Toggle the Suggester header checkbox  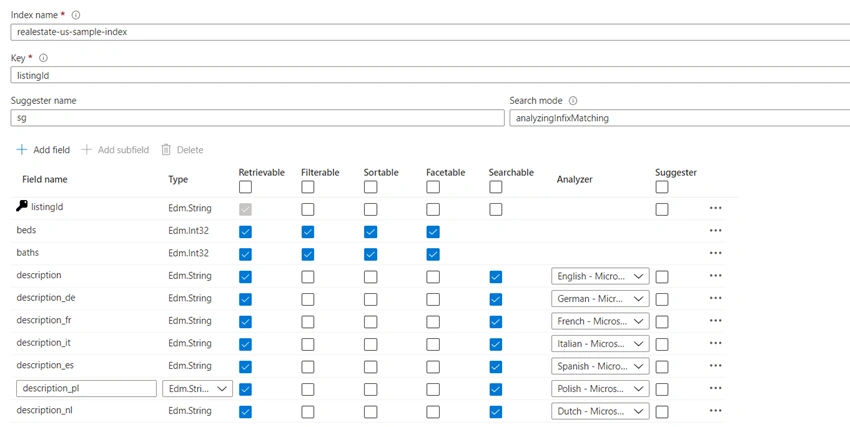(662, 187)
